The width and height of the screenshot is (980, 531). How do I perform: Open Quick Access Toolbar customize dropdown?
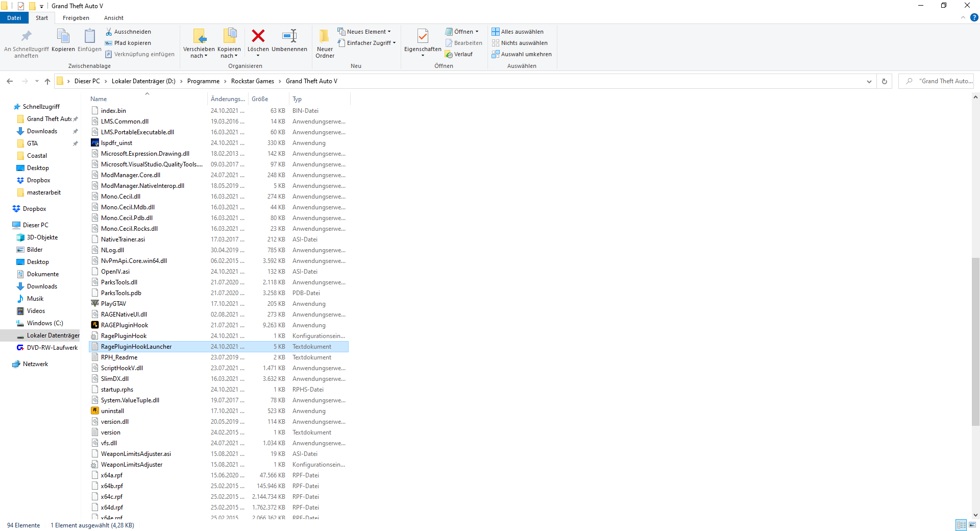pyautogui.click(x=41, y=6)
